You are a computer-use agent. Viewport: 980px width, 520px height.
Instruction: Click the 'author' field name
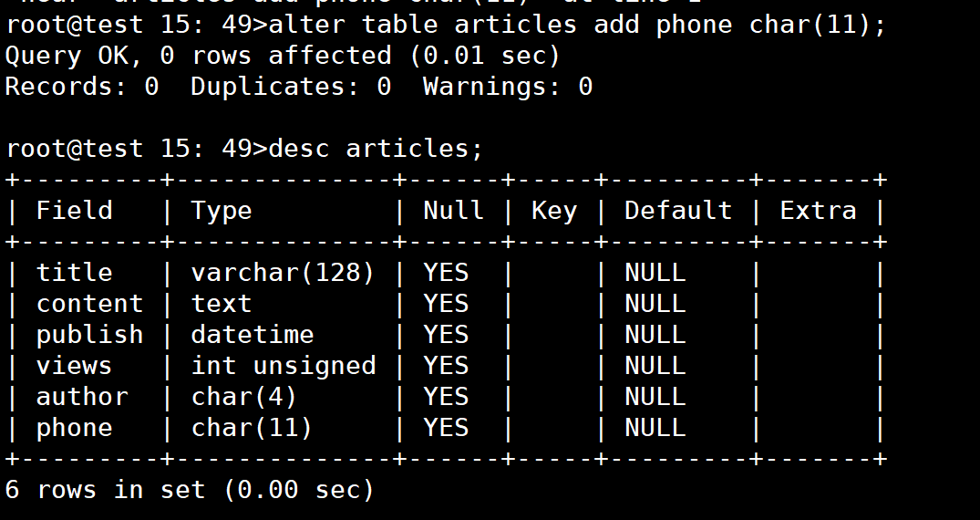[82, 397]
